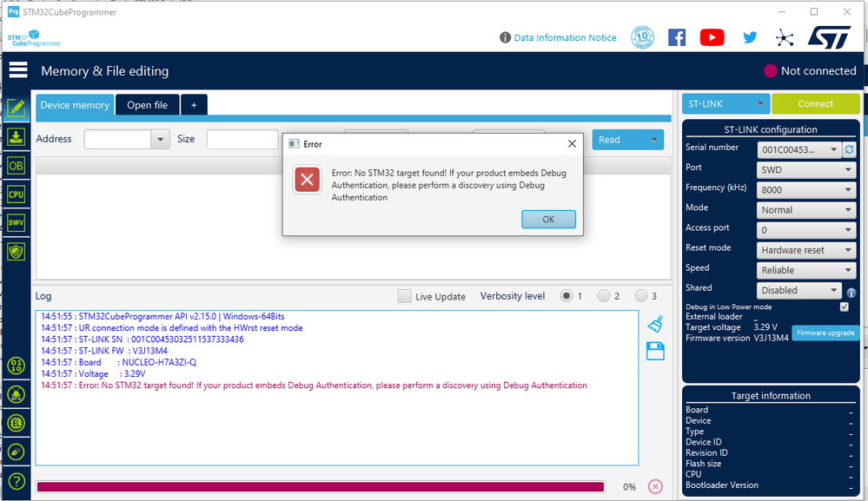Viewport: 868px width, 501px height.
Task: Toggle Debug in Low Power mode checkbox
Action: point(845,307)
